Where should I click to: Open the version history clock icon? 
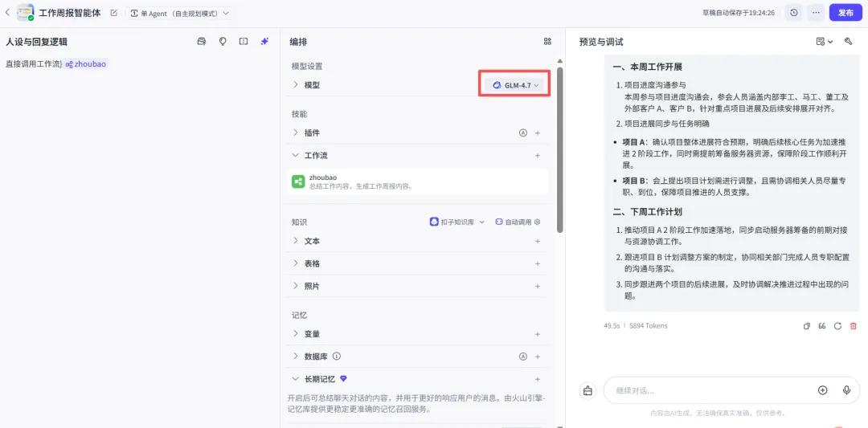(x=794, y=13)
